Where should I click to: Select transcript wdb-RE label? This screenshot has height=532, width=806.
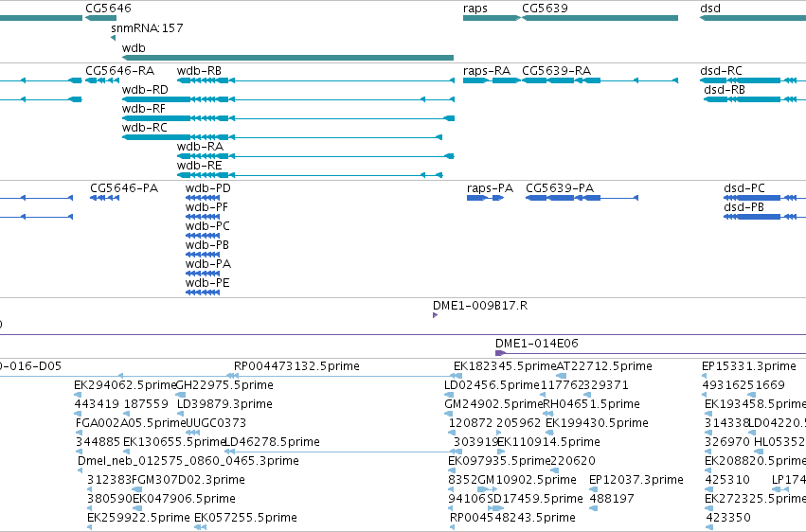click(x=200, y=166)
